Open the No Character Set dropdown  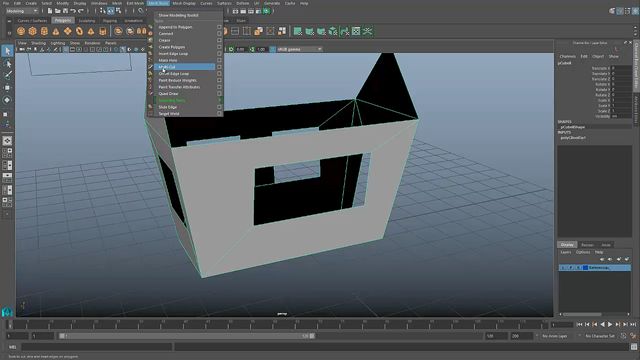point(600,336)
